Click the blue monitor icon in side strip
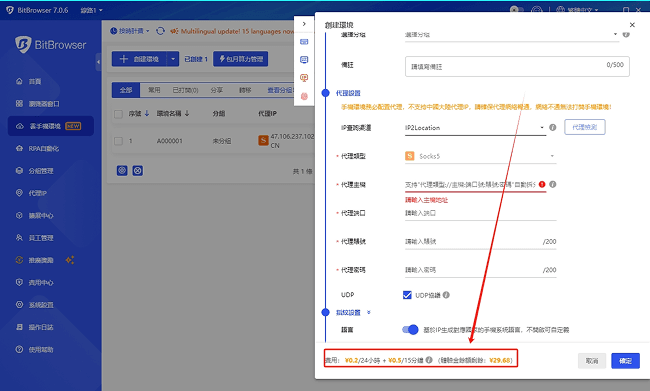650x391 pixels. [x=304, y=60]
